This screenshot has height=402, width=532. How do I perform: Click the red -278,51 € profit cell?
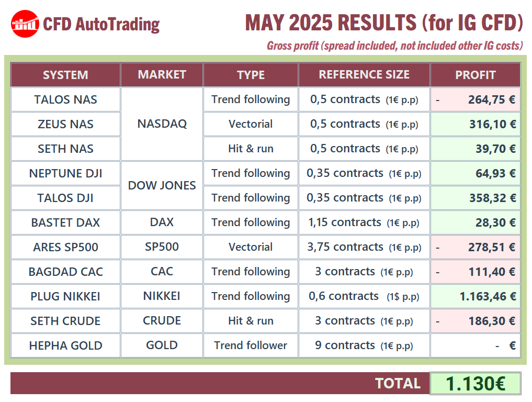point(475,247)
